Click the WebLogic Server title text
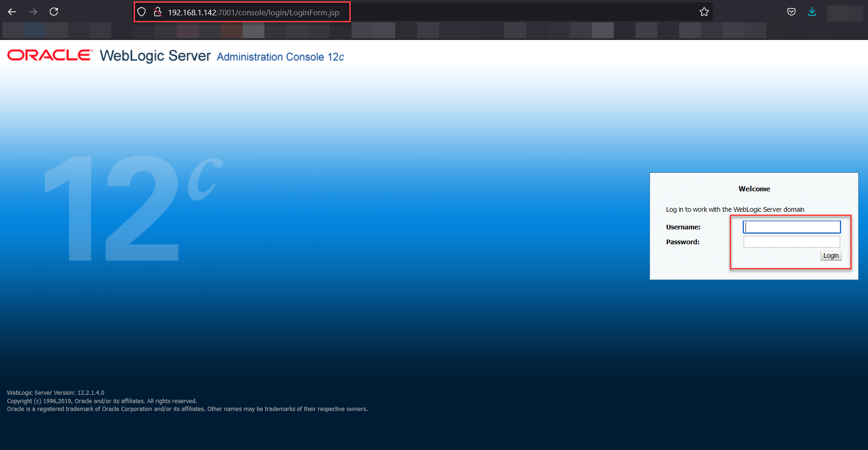 tap(155, 56)
